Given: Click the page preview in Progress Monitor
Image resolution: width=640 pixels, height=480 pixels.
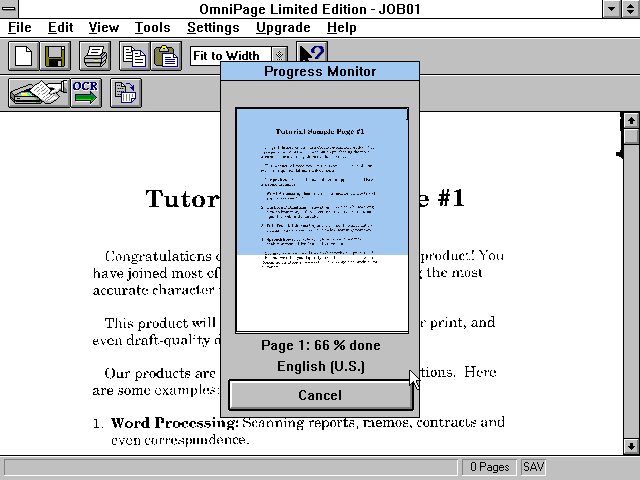Looking at the screenshot, I should point(322,220).
